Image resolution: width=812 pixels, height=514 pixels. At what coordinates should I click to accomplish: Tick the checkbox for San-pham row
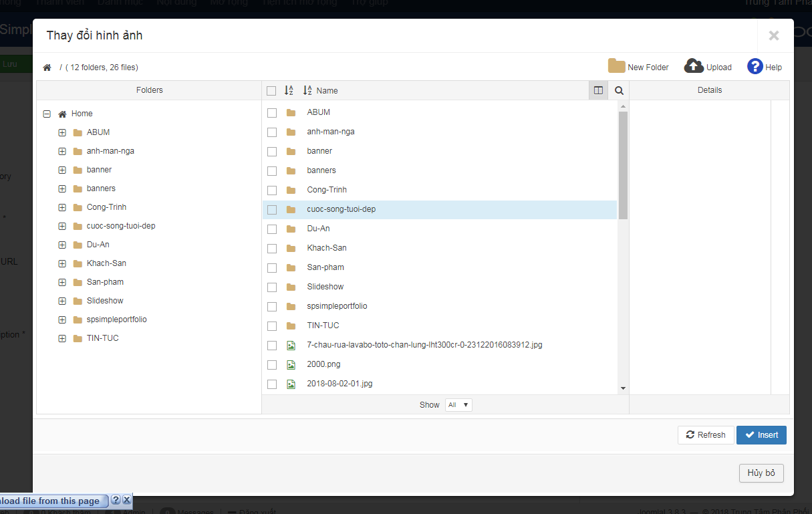coord(272,268)
